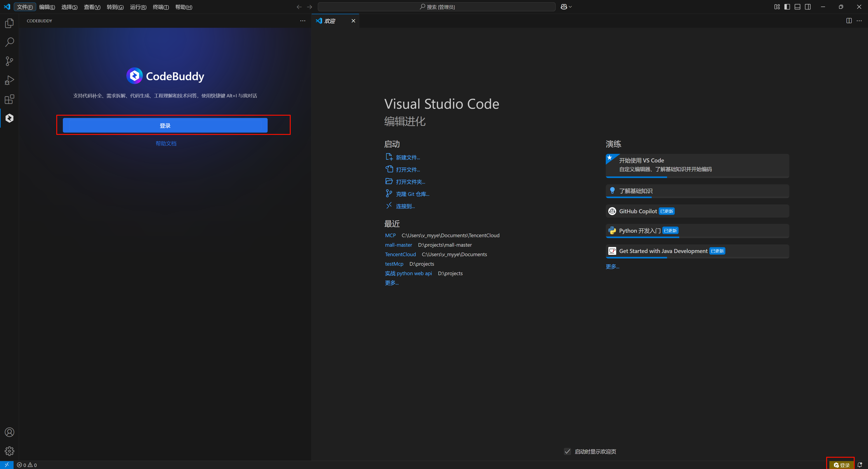Open the Search view in activity bar

click(9, 42)
